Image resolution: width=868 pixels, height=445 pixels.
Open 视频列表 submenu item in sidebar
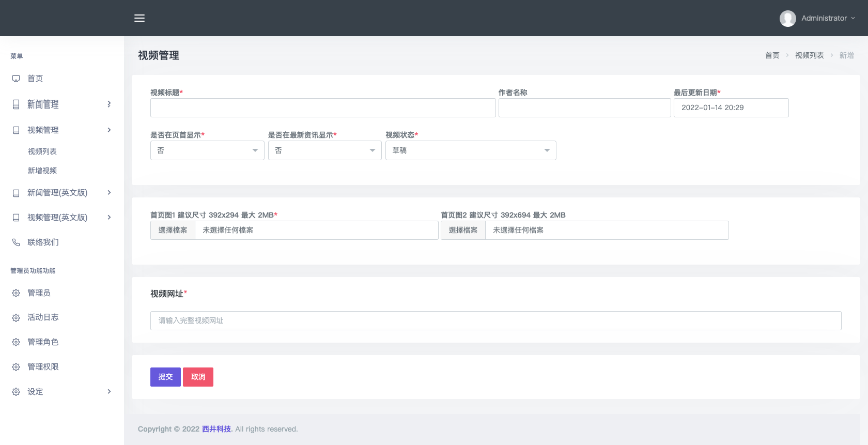pyautogui.click(x=42, y=151)
